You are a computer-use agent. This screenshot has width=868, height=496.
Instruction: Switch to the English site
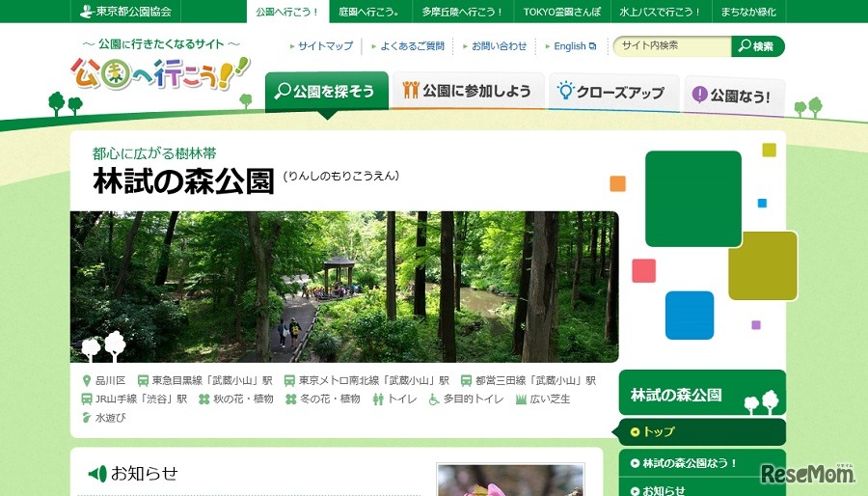click(570, 46)
